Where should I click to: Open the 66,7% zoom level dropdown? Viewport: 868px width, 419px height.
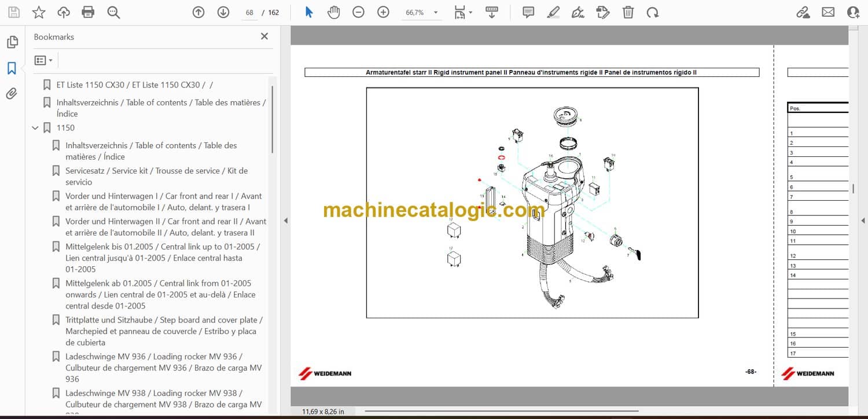(x=421, y=12)
